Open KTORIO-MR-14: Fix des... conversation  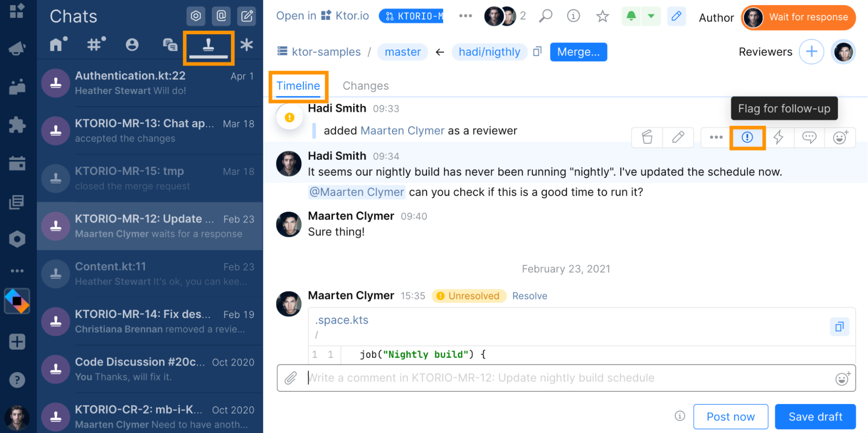tap(150, 321)
